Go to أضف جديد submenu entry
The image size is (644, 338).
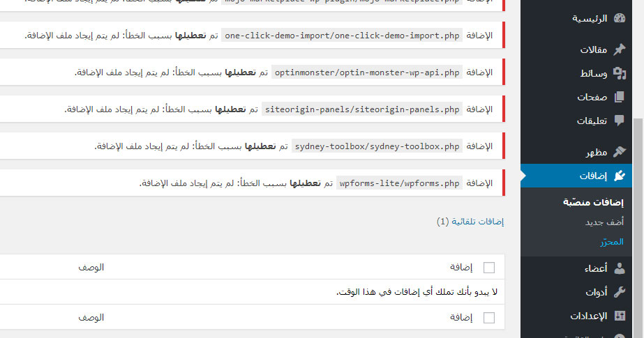click(x=604, y=222)
